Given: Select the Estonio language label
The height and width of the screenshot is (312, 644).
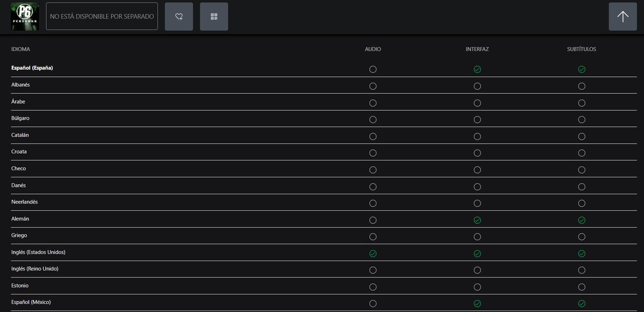Looking at the screenshot, I should [20, 286].
